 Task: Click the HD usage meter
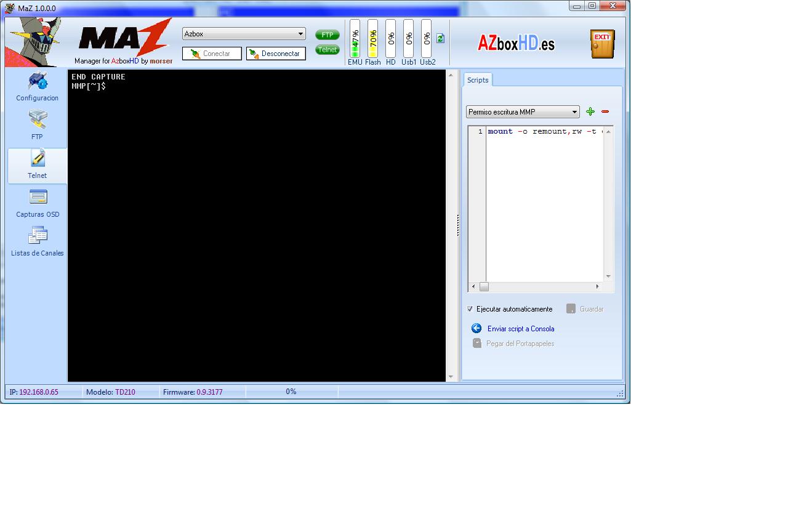pos(390,39)
